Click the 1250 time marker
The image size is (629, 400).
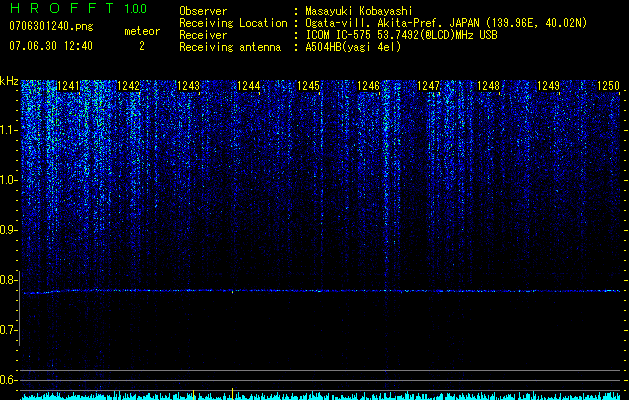click(x=608, y=86)
